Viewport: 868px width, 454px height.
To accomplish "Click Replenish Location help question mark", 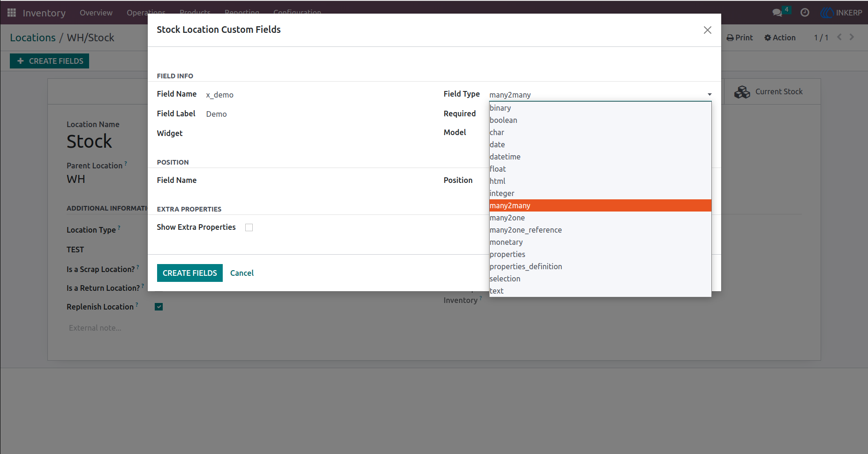I will [137, 304].
